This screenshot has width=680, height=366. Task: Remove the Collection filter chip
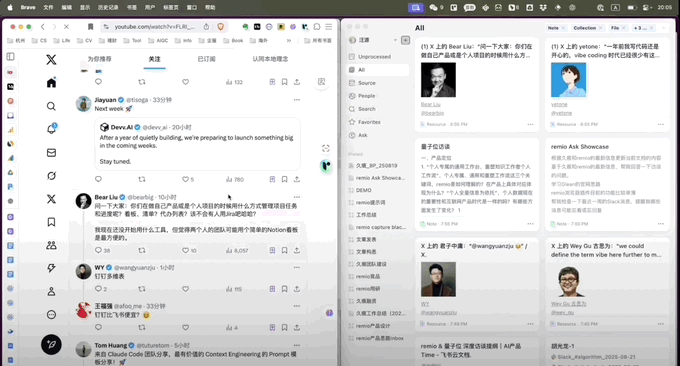click(x=601, y=28)
